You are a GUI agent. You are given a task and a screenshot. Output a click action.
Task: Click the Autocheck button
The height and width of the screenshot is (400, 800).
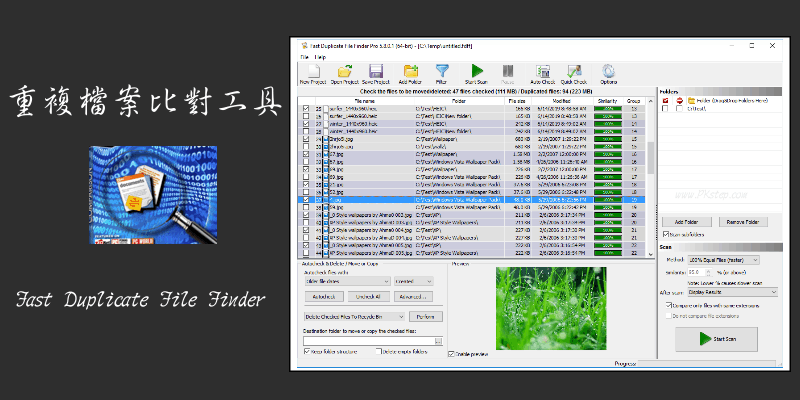pyautogui.click(x=324, y=296)
